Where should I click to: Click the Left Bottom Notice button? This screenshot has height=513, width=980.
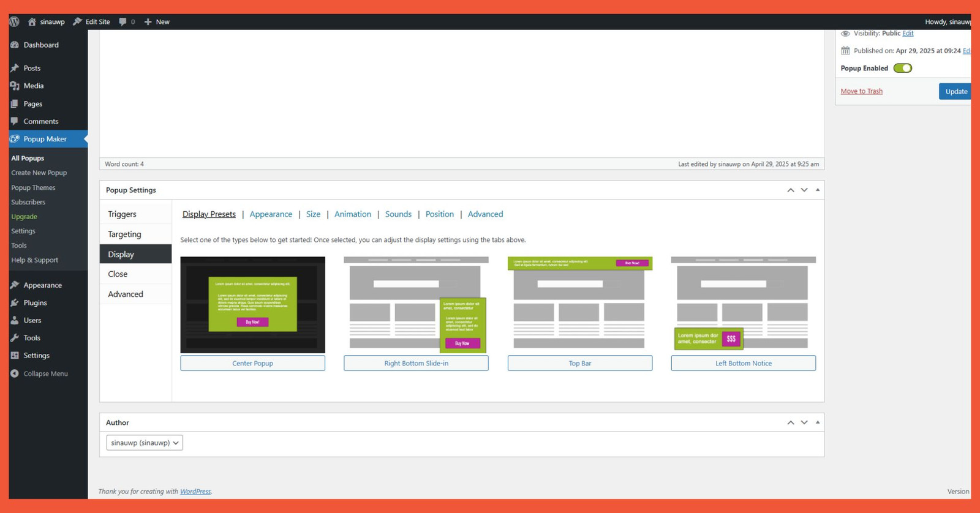(744, 363)
